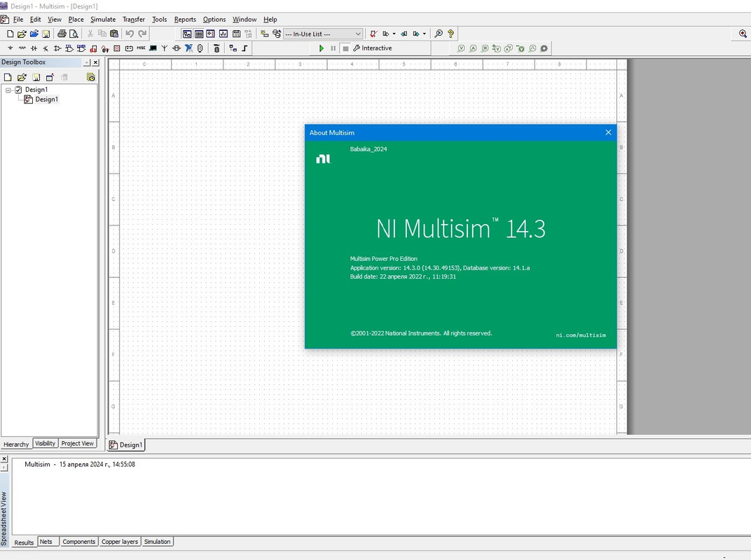This screenshot has height=560, width=751.
Task: Place current probe from probe toolbar
Action: [x=473, y=48]
